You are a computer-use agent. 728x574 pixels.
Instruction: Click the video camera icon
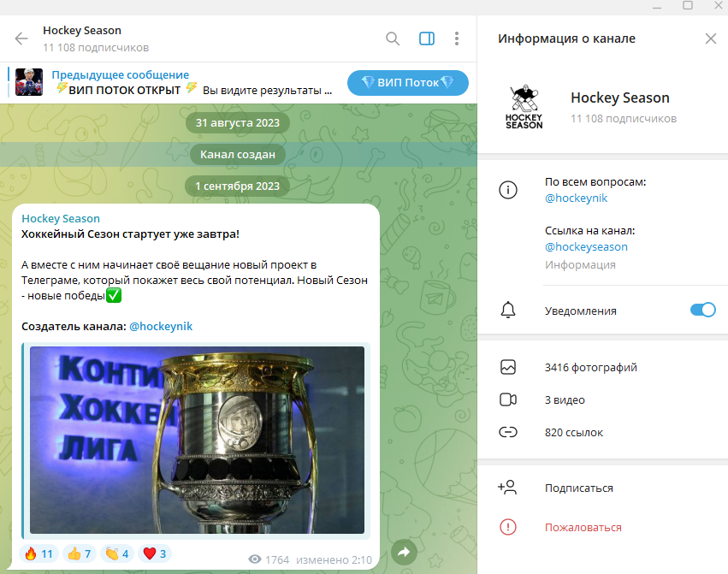(508, 399)
